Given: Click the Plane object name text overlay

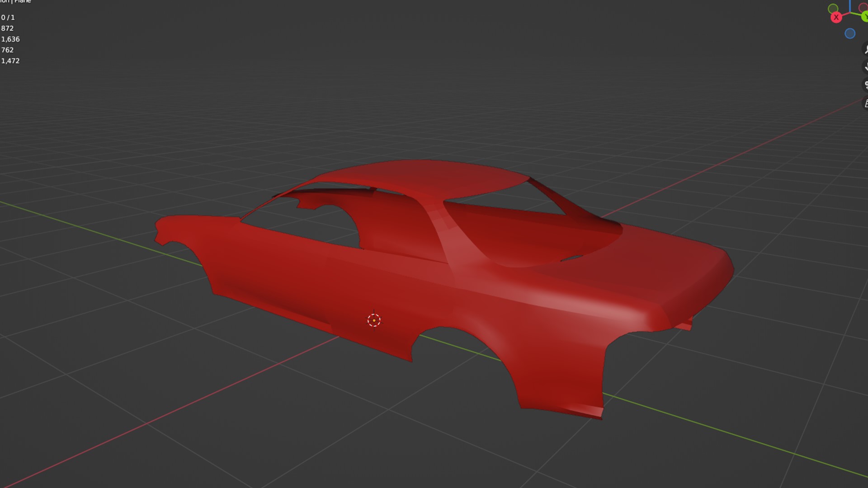Looking at the screenshot, I should click(23, 1).
